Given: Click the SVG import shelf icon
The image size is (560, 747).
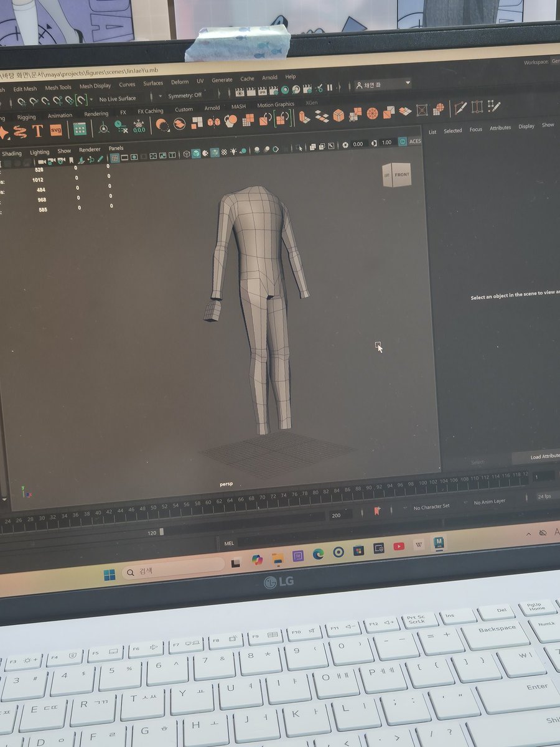Looking at the screenshot, I should 56,130.
